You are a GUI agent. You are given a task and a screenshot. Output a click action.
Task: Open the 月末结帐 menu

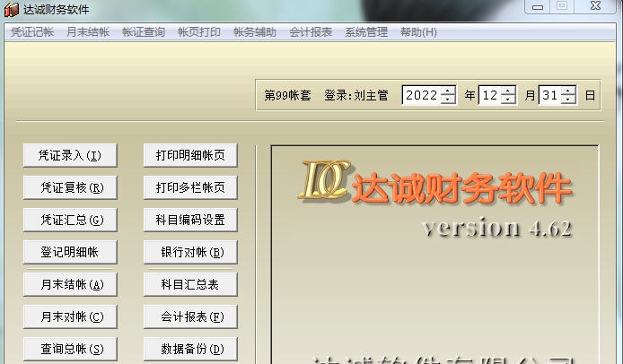pyautogui.click(x=88, y=31)
